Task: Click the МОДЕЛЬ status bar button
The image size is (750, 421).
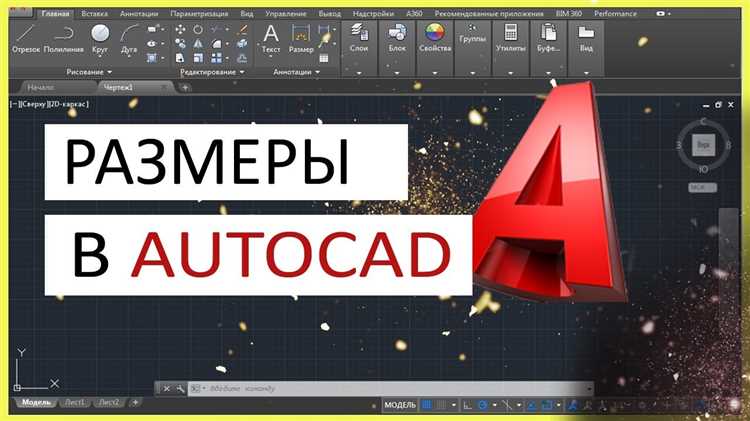Action: [400, 405]
